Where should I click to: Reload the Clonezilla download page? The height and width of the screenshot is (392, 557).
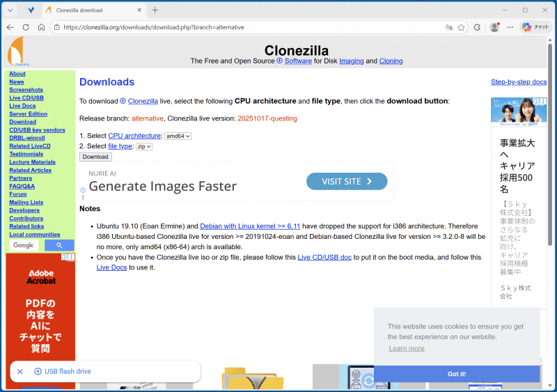point(26,27)
